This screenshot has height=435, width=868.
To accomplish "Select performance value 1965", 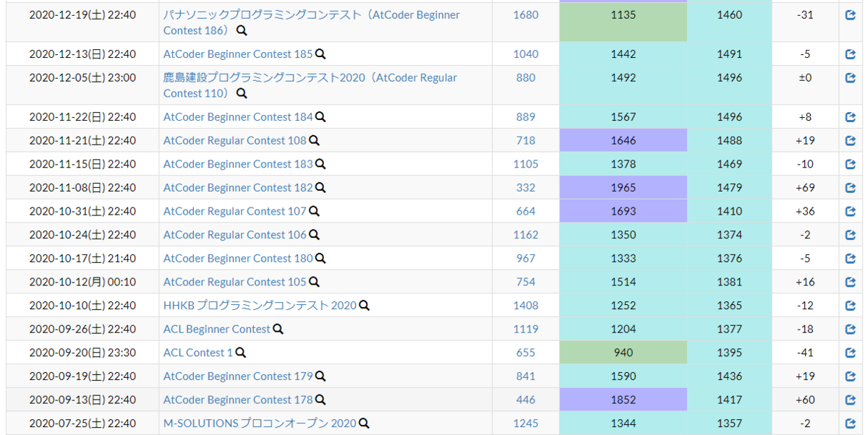I will [624, 188].
